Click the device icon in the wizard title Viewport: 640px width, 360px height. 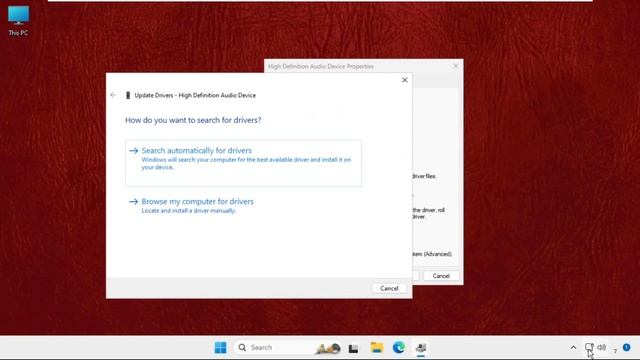coord(128,95)
